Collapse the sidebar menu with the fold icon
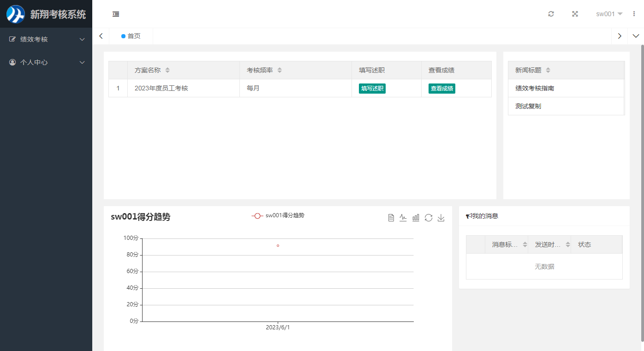The width and height of the screenshot is (644, 351). tap(116, 14)
